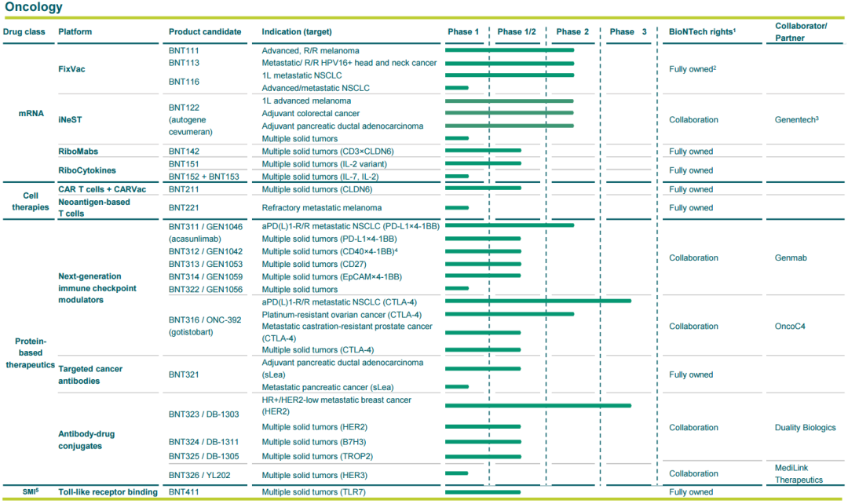Click the Genmab collaborator name
Screen dimensions: 848x504
[791, 257]
